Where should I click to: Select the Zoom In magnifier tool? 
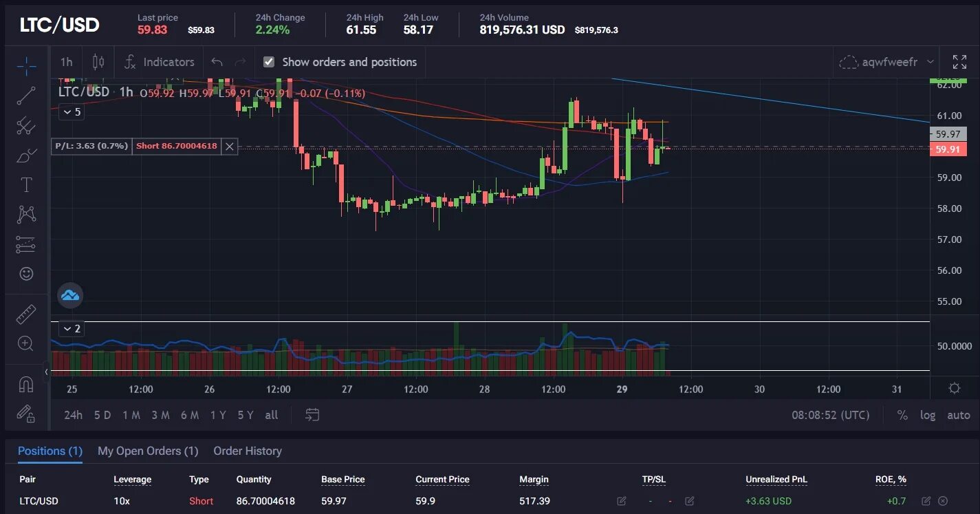[25, 343]
